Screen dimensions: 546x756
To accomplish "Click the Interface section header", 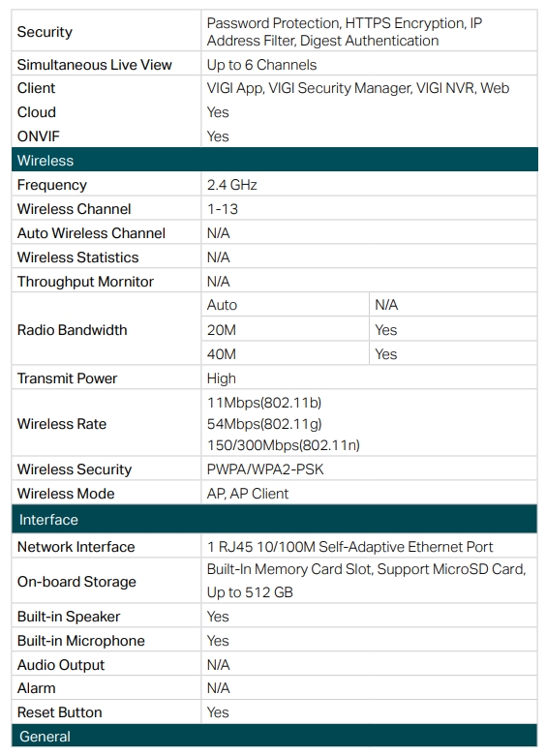I will [x=274, y=519].
